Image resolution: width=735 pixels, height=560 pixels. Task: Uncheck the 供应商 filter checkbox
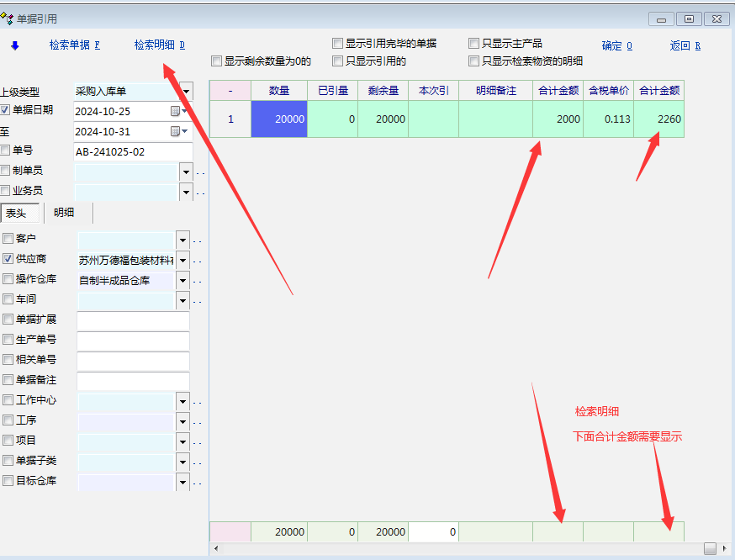[x=8, y=259]
